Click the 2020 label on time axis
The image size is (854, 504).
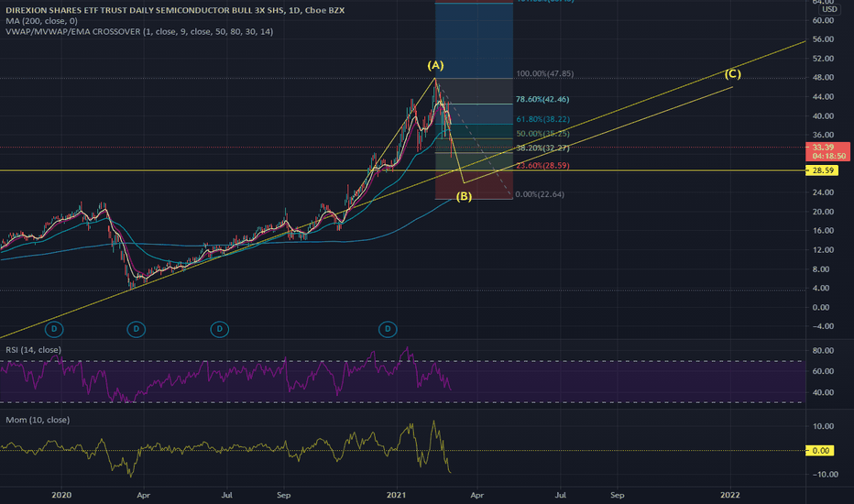point(61,495)
